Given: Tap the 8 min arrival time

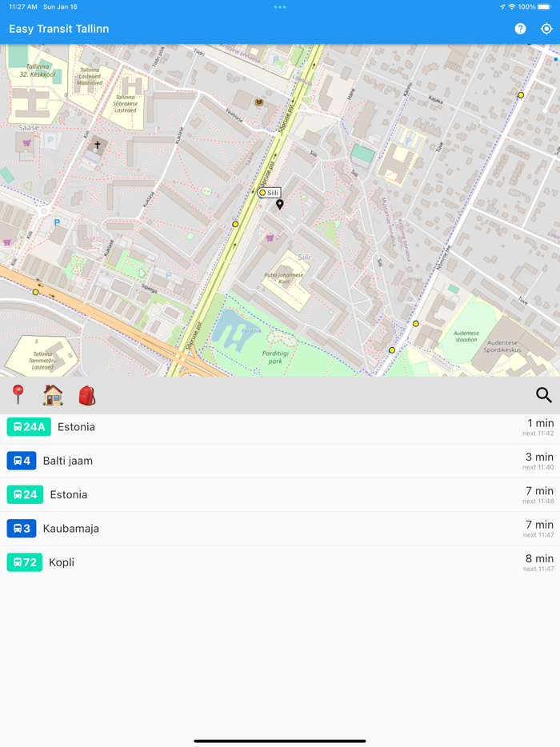Looking at the screenshot, I should tap(539, 558).
